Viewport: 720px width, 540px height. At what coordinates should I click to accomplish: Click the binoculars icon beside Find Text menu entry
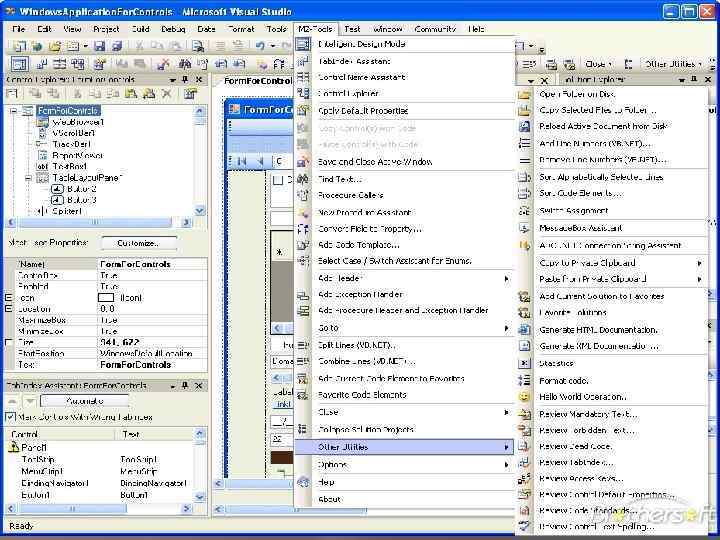[303, 179]
